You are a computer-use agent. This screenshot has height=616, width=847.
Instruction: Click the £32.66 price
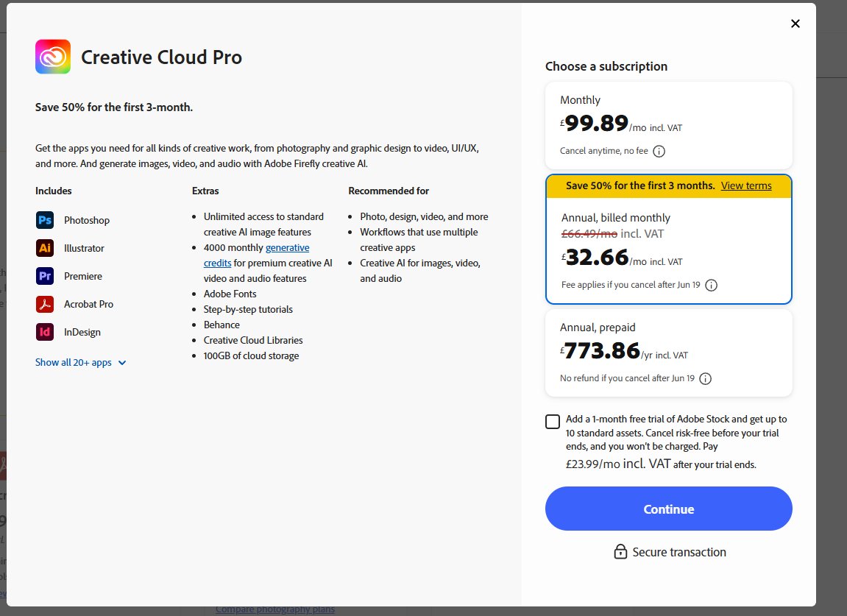[x=595, y=257]
